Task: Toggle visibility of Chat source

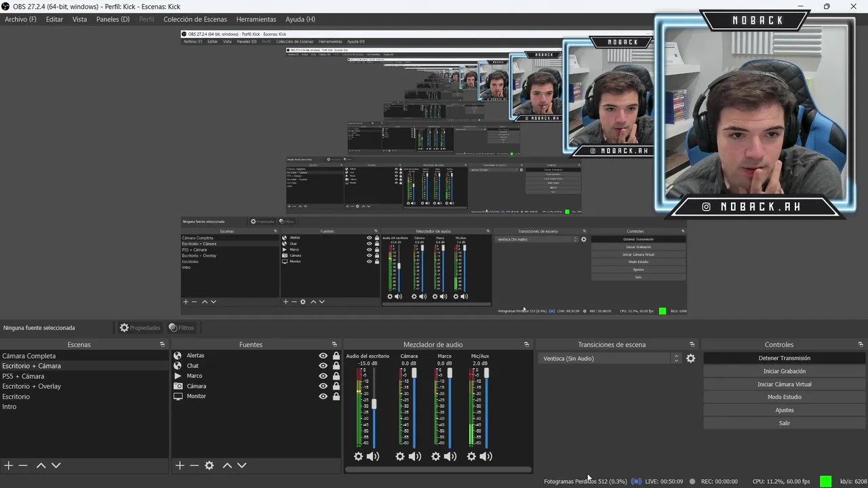Action: (323, 366)
